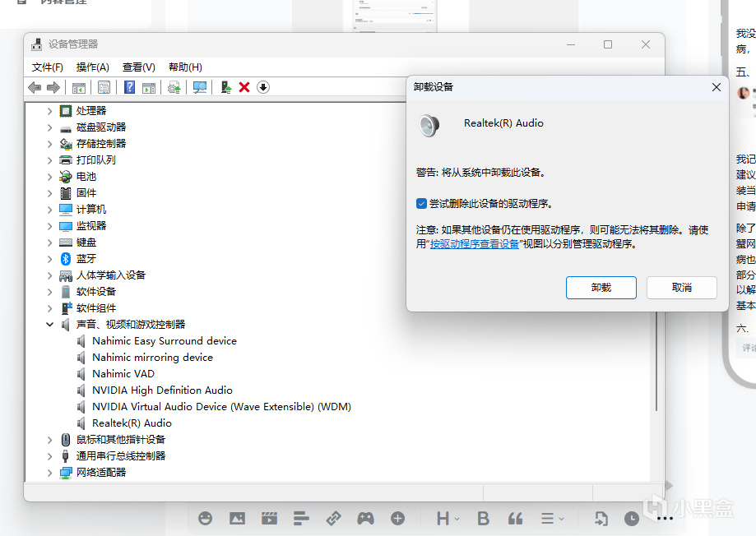Viewport: 756px width, 536px height.
Task: Click the link icon in editor toolbar
Action: 333,519
